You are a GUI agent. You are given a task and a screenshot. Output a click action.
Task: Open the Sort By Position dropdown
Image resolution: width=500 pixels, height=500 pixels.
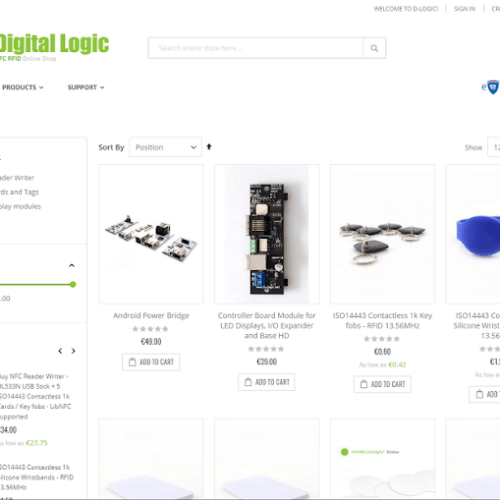[165, 147]
